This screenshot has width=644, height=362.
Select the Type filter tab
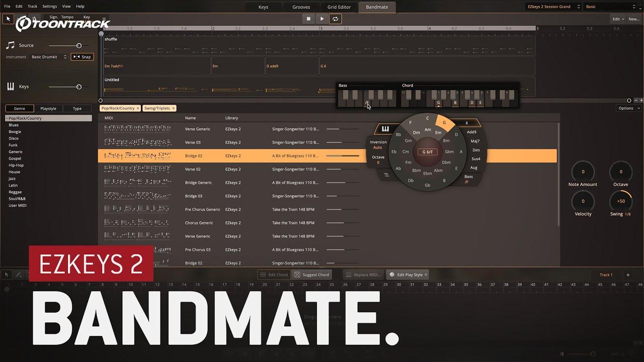77,108
